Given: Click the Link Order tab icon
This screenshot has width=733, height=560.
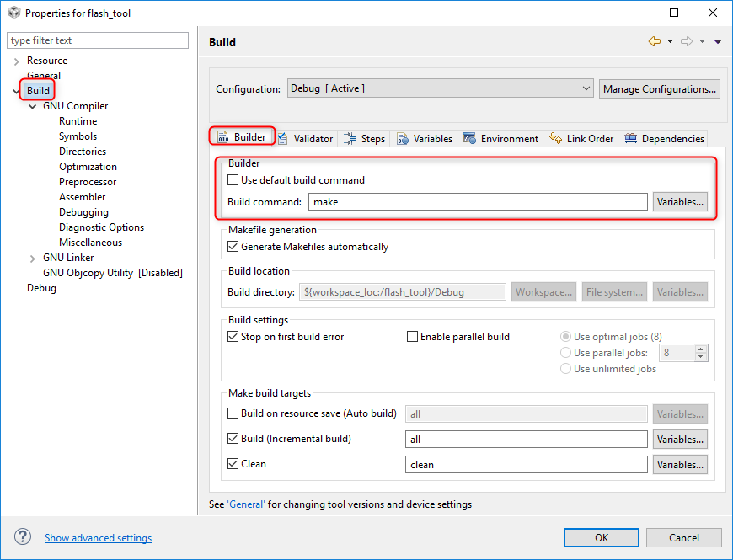Looking at the screenshot, I should click(556, 138).
